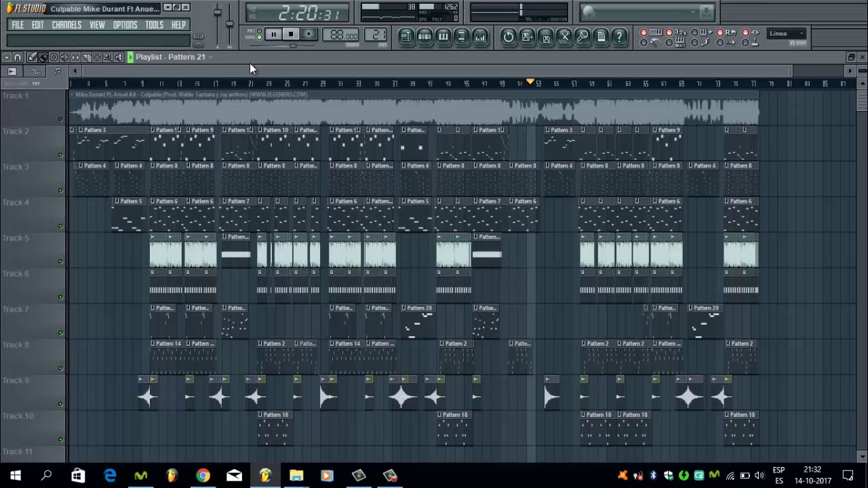Mute Track 2 with its green LED

[x=60, y=155]
